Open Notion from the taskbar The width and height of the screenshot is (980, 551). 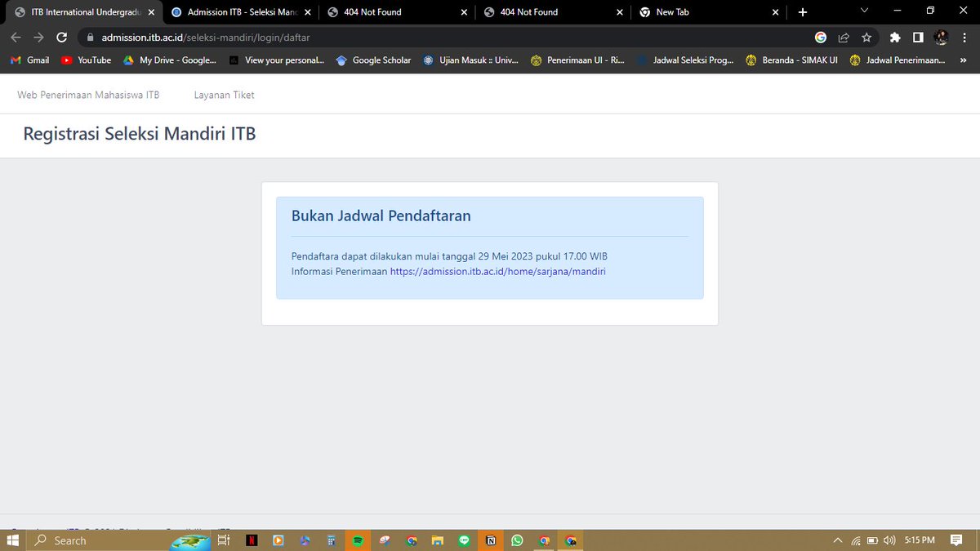pos(491,540)
